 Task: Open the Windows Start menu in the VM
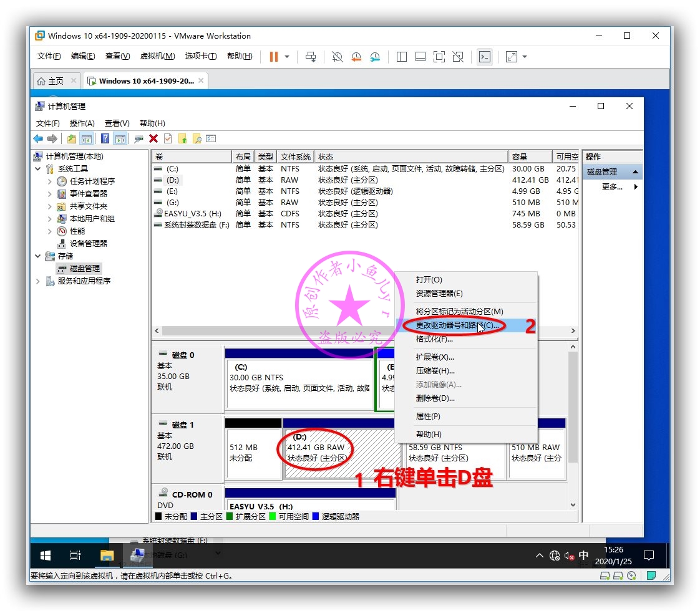46,556
